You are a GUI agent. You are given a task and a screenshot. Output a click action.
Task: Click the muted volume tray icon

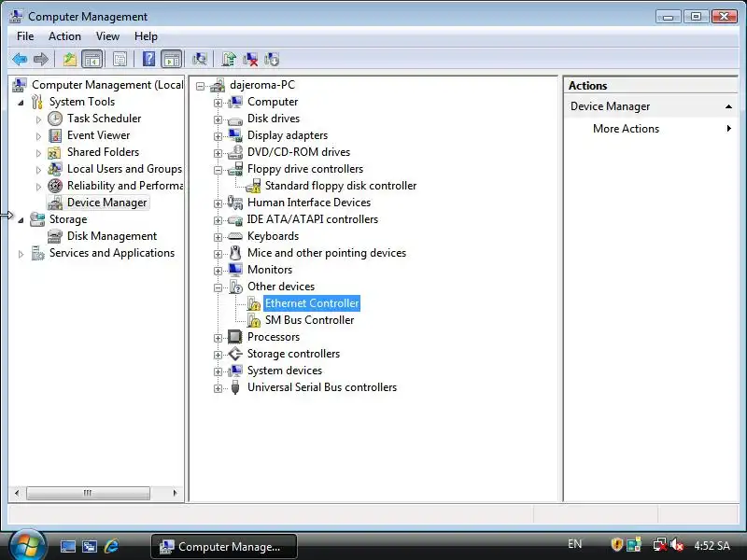pyautogui.click(x=676, y=545)
